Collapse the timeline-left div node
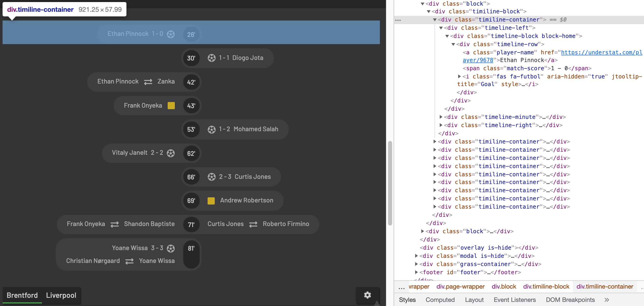The height and width of the screenshot is (306, 644). coord(441,28)
